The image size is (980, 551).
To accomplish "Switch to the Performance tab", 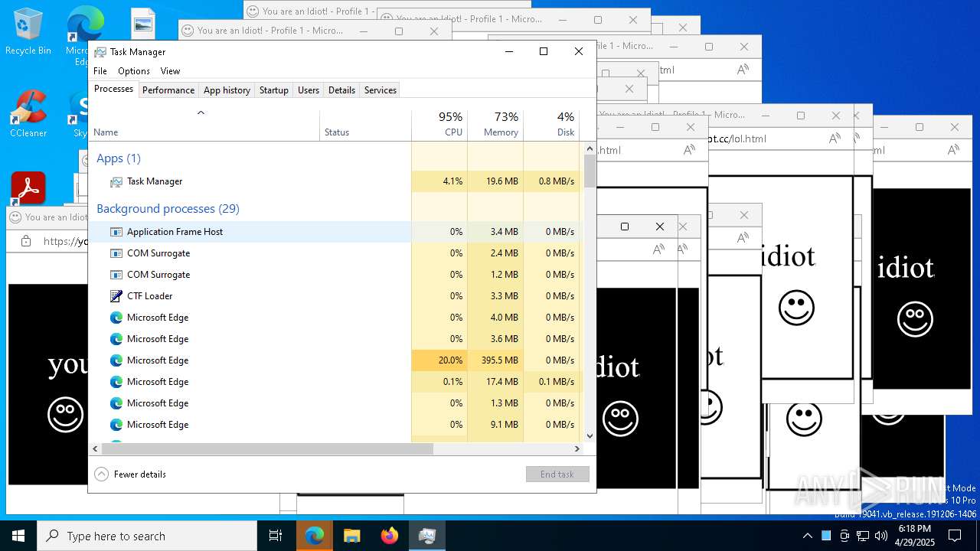I will tap(168, 90).
